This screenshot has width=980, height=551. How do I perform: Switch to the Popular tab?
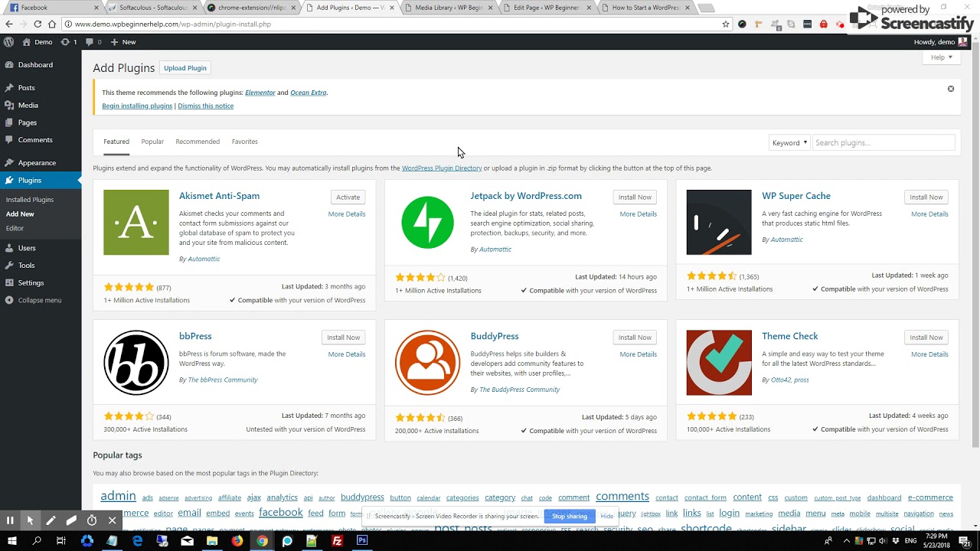coord(152,142)
